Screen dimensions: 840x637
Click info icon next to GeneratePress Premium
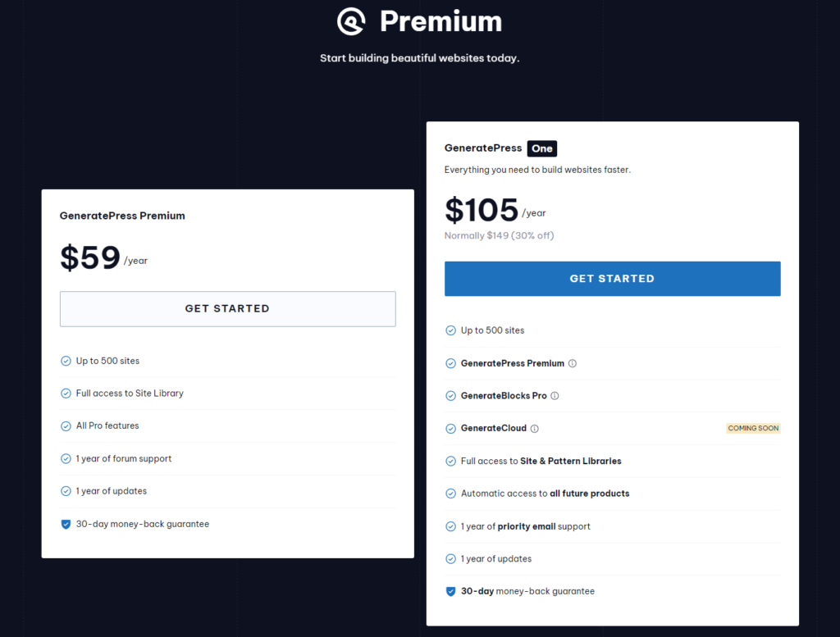pyautogui.click(x=572, y=363)
